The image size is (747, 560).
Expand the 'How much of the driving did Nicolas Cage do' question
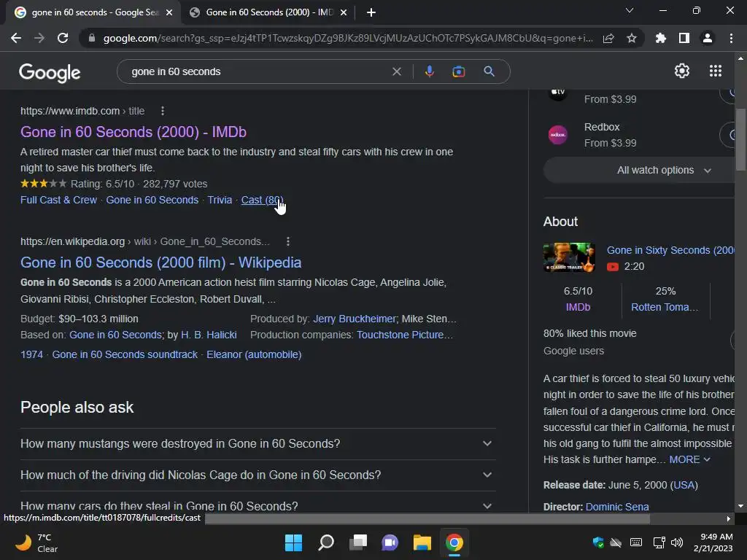click(x=258, y=475)
